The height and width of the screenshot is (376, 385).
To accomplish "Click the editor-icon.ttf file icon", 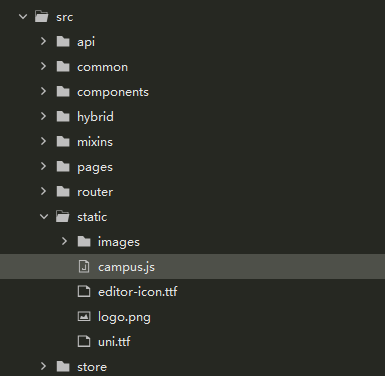I will pos(84,291).
